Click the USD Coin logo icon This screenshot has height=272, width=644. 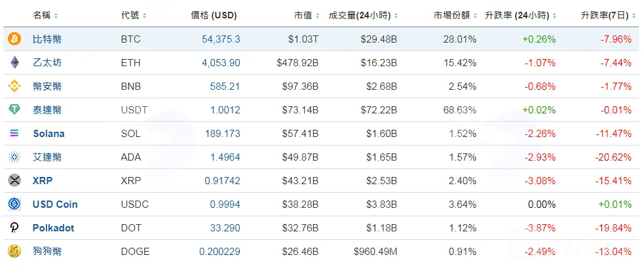tap(14, 204)
